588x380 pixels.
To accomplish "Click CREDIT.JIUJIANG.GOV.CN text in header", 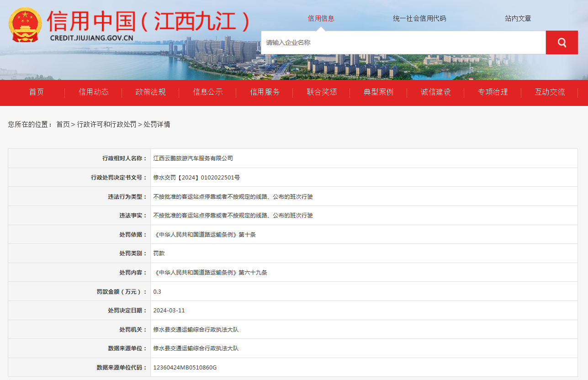I will pyautogui.click(x=91, y=38).
